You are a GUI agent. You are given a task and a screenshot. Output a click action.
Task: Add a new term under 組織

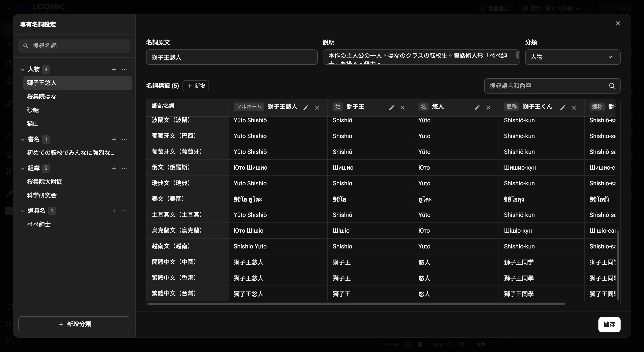[x=114, y=168]
